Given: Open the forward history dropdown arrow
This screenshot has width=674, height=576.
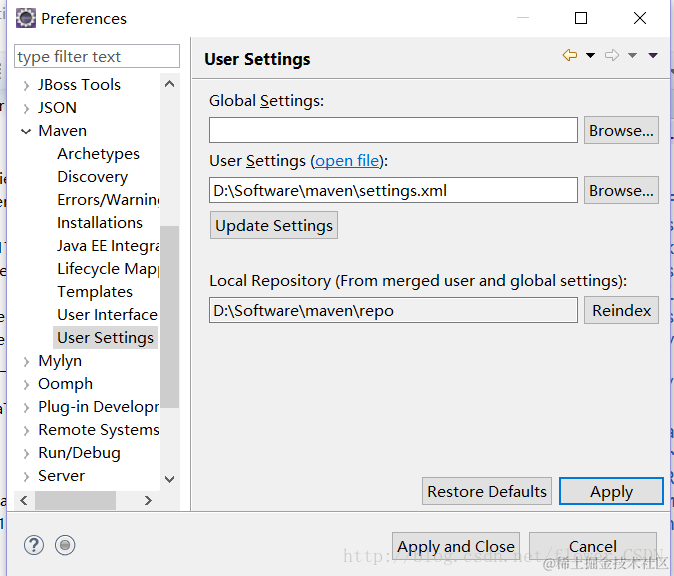Looking at the screenshot, I should tap(632, 55).
